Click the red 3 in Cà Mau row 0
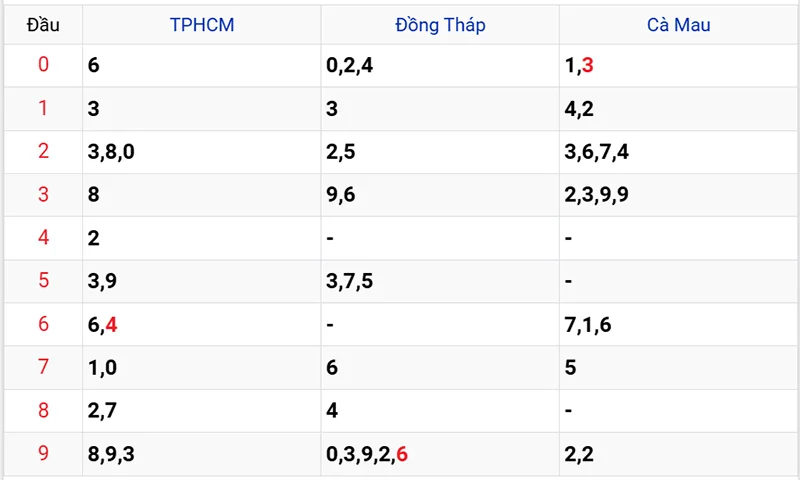Screen dimensions: 800x480 [x=588, y=65]
